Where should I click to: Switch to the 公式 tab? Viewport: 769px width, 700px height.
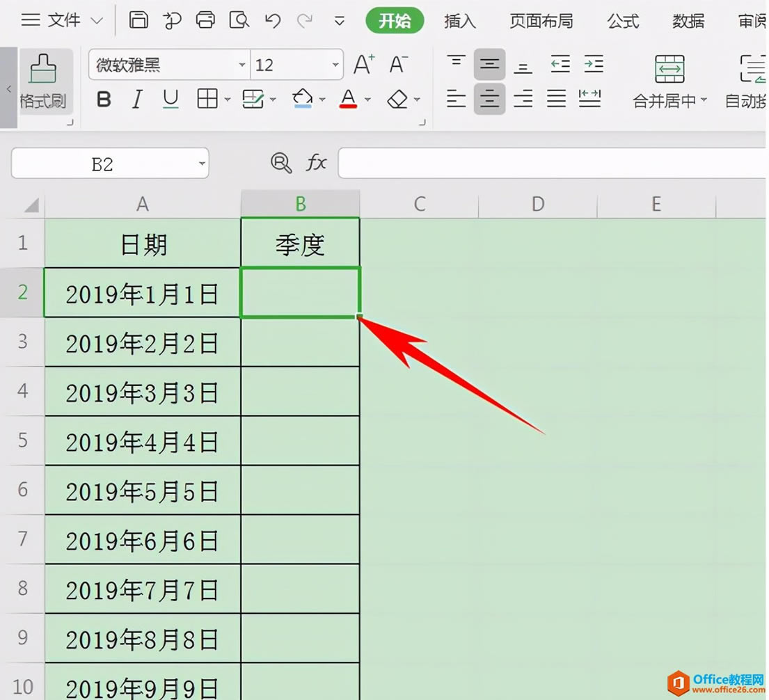click(623, 21)
